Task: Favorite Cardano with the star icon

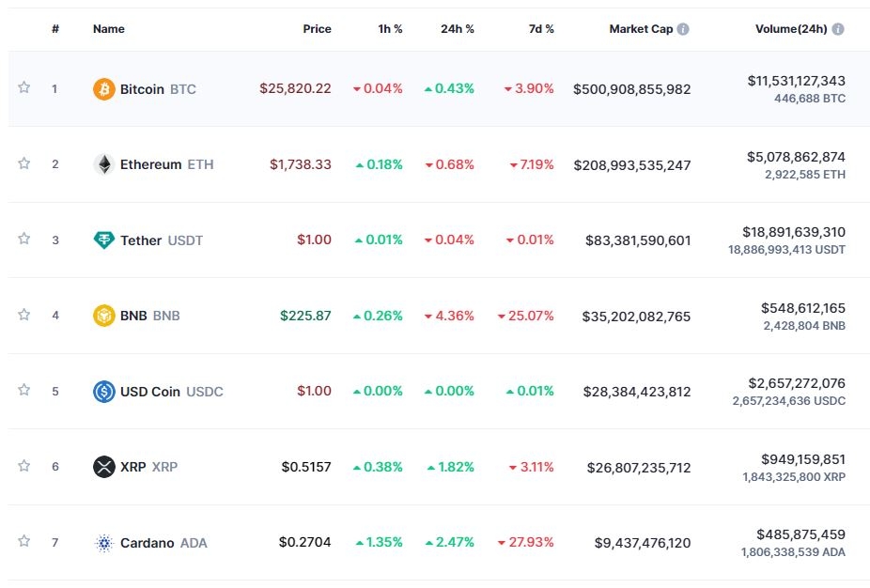Action: [x=24, y=541]
